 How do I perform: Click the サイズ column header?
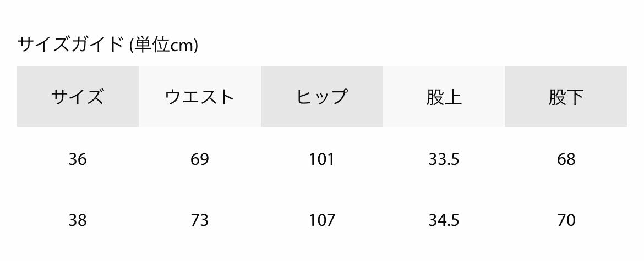pos(78,97)
